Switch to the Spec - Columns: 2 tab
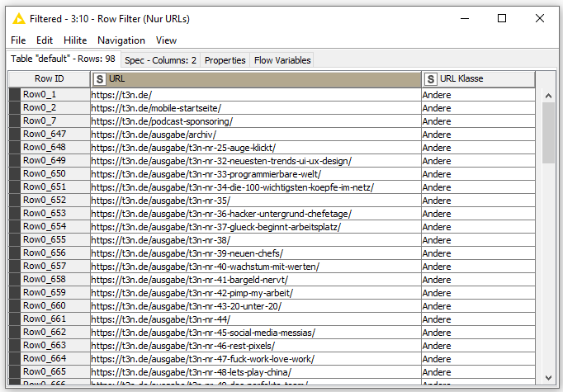 click(160, 60)
